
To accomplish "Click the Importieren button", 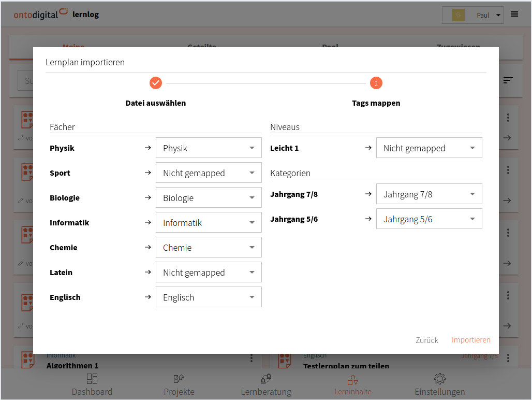I will coord(471,340).
